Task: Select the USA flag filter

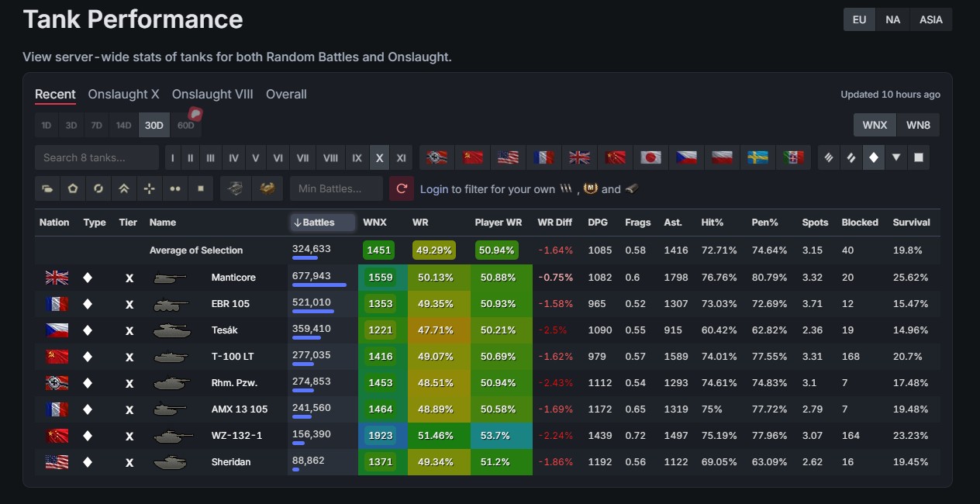Action: (x=508, y=157)
